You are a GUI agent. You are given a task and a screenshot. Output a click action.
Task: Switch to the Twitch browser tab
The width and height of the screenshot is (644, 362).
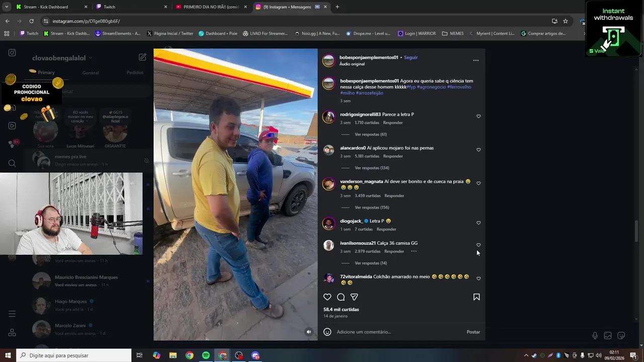pyautogui.click(x=132, y=7)
